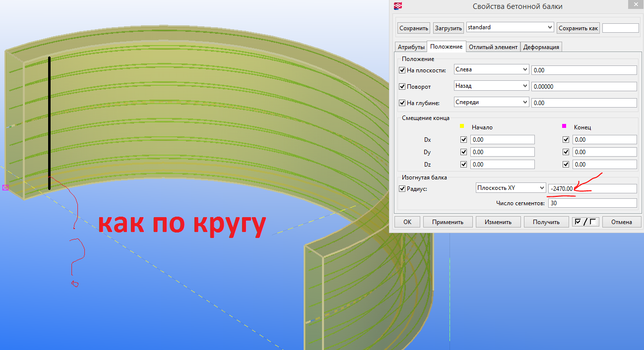Toggle the Поворот checkbox
The image size is (644, 350).
tap(402, 87)
